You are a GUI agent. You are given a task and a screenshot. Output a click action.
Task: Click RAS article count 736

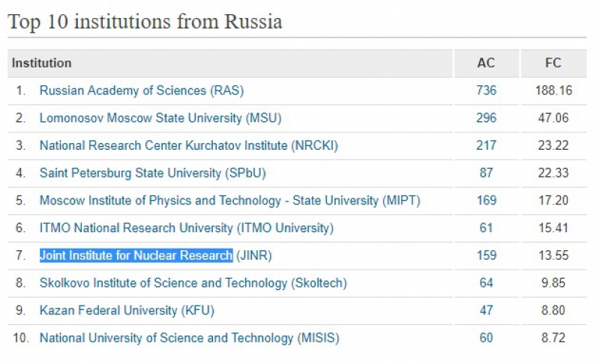click(x=486, y=91)
